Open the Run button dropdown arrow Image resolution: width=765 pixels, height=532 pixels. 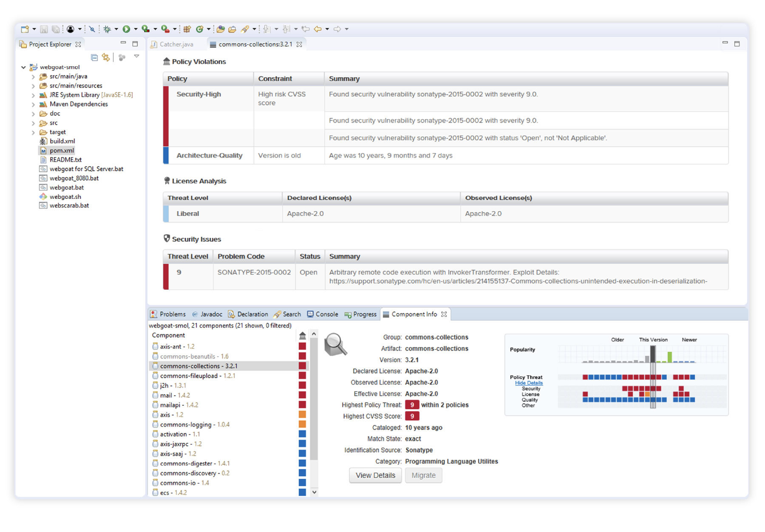(135, 28)
